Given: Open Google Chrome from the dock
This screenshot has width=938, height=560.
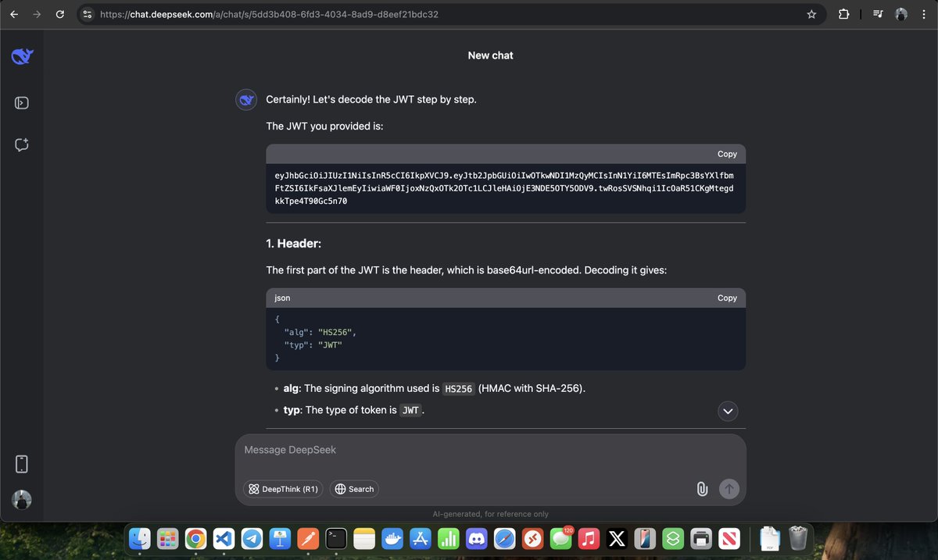Looking at the screenshot, I should pos(195,538).
